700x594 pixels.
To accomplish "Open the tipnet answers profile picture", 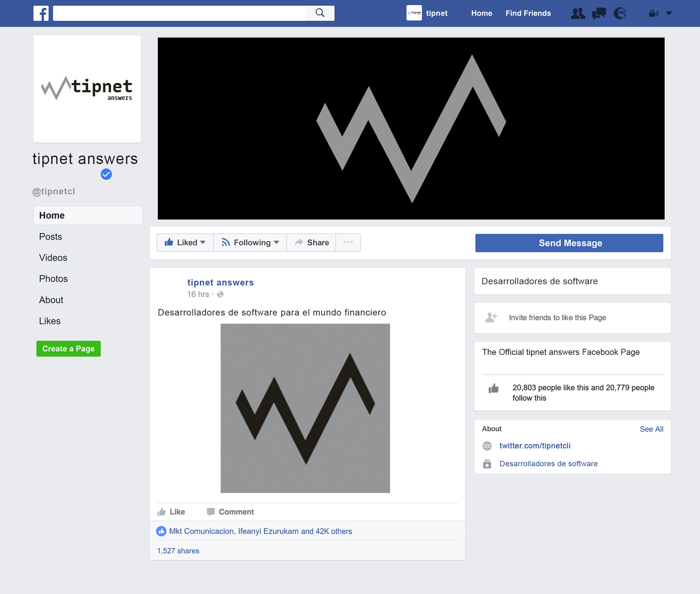I will click(87, 89).
